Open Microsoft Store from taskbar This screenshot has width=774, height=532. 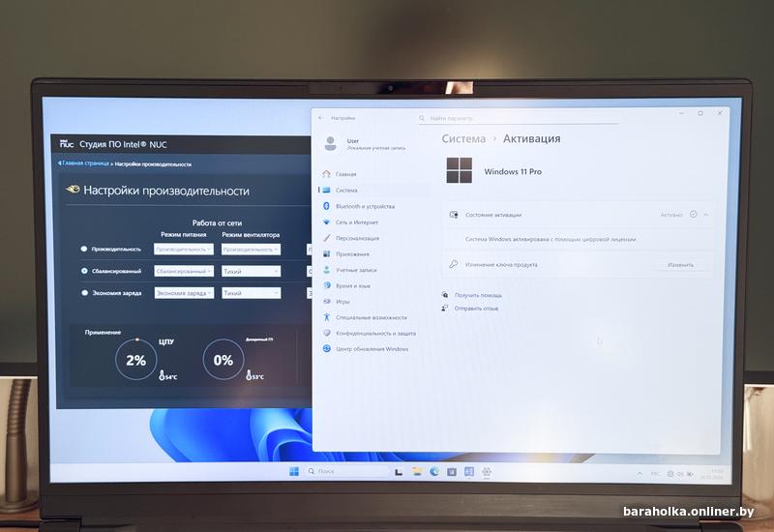pos(451,472)
